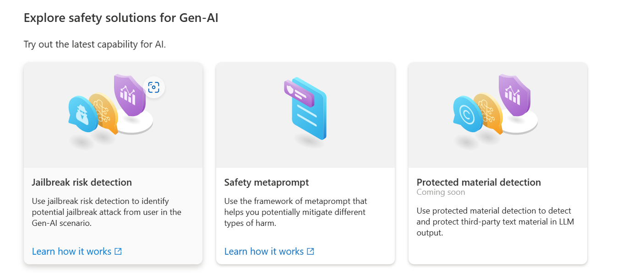This screenshot has height=278, width=644.
Task: Click the Coming soon label
Action: coord(441,192)
